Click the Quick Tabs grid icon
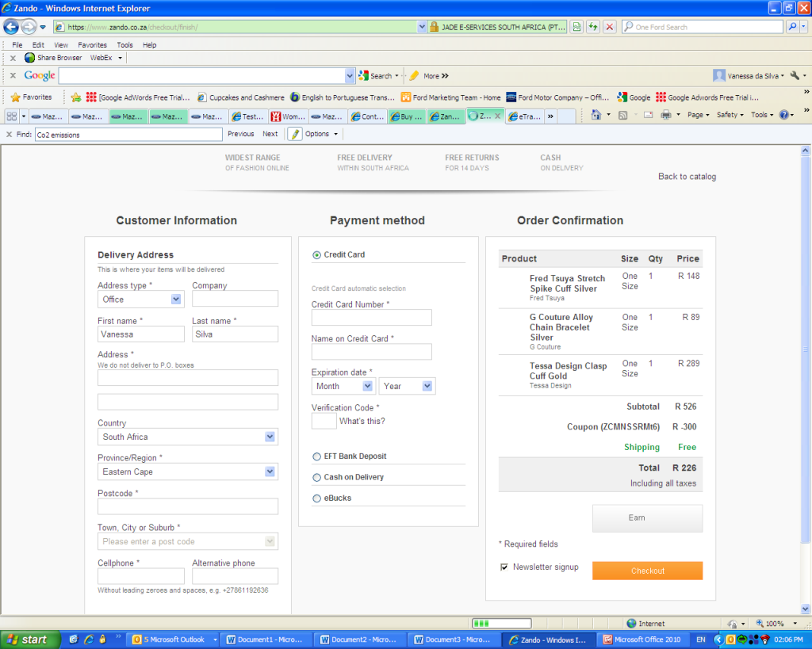812x649 pixels. (x=11, y=116)
